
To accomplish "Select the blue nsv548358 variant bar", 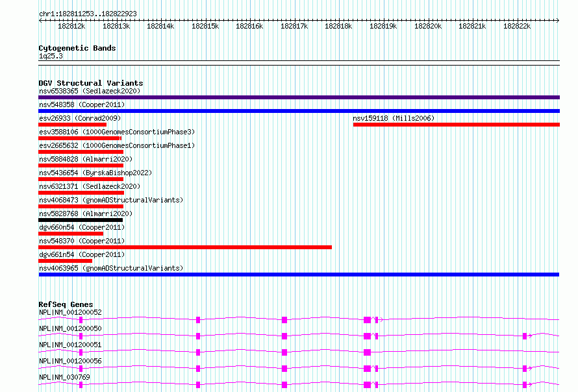I will coord(299,111).
